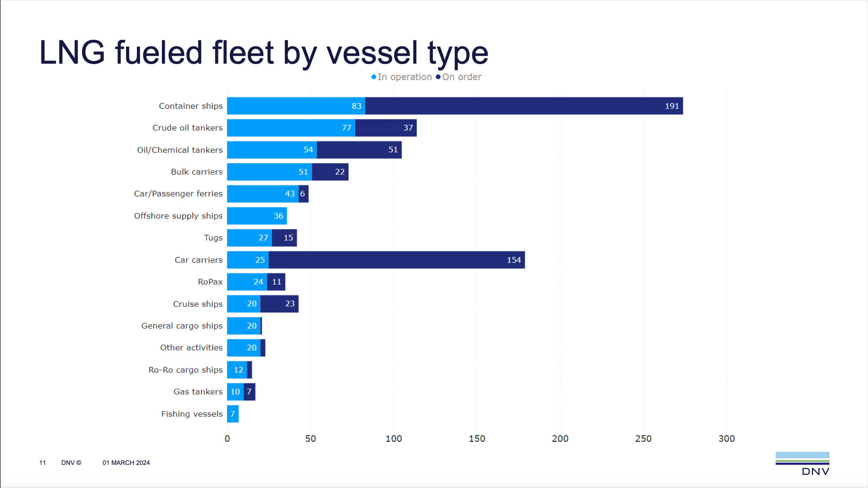This screenshot has width=868, height=488.
Task: Click the Gas tankers axis label
Action: coord(198,392)
